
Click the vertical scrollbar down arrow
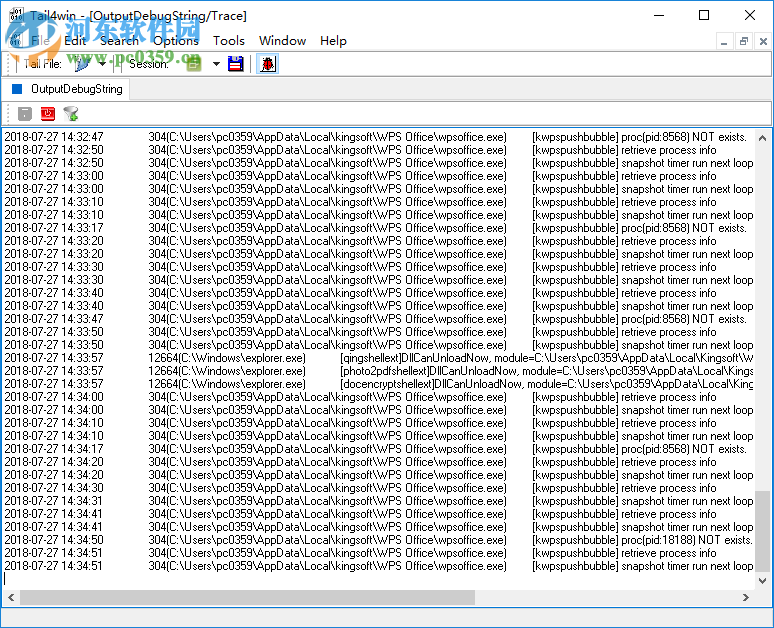762,581
